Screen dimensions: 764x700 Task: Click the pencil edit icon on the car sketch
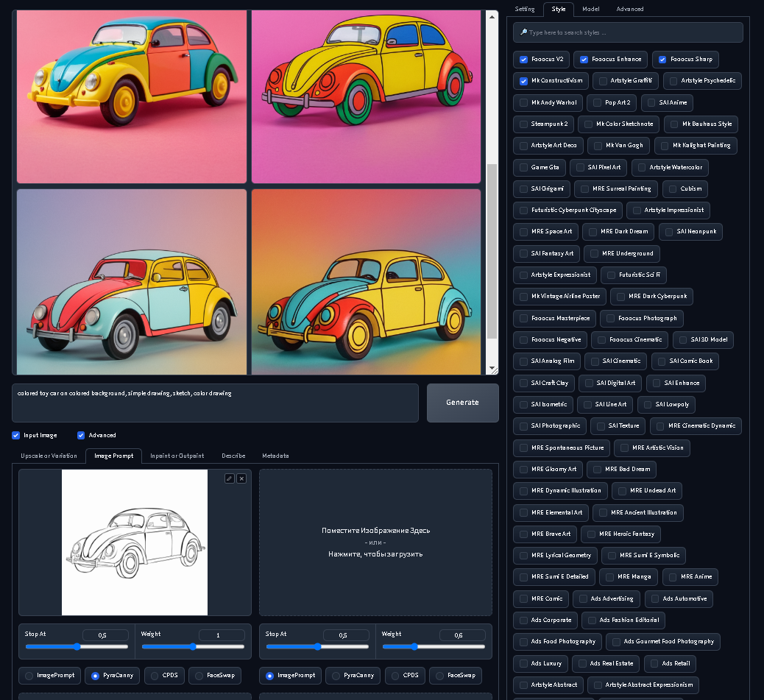(x=230, y=478)
